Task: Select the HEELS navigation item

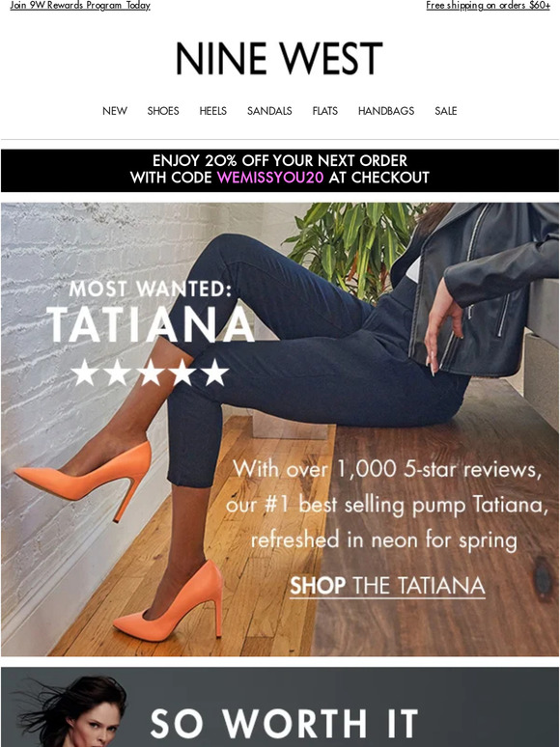Action: (x=212, y=111)
